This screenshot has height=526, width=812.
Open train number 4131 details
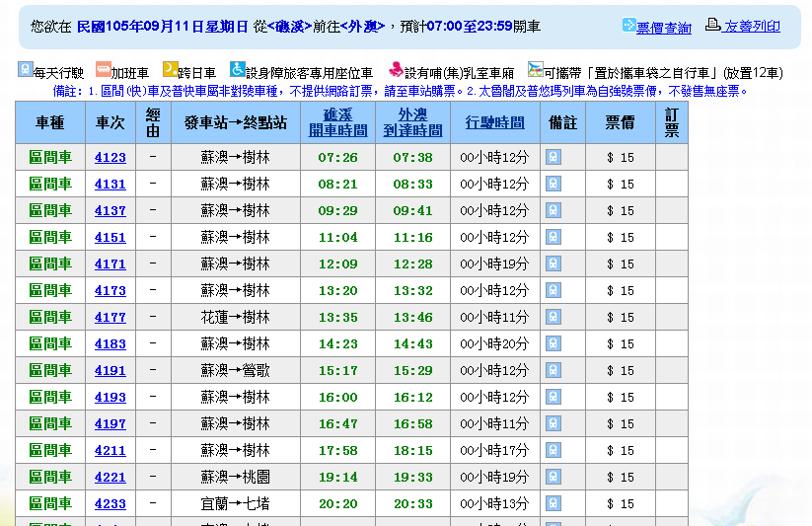[x=111, y=184]
